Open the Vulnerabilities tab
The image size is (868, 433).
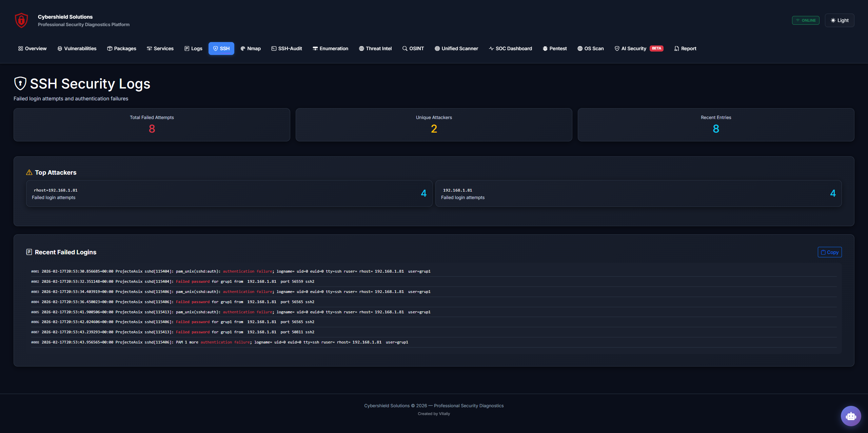[x=77, y=48]
